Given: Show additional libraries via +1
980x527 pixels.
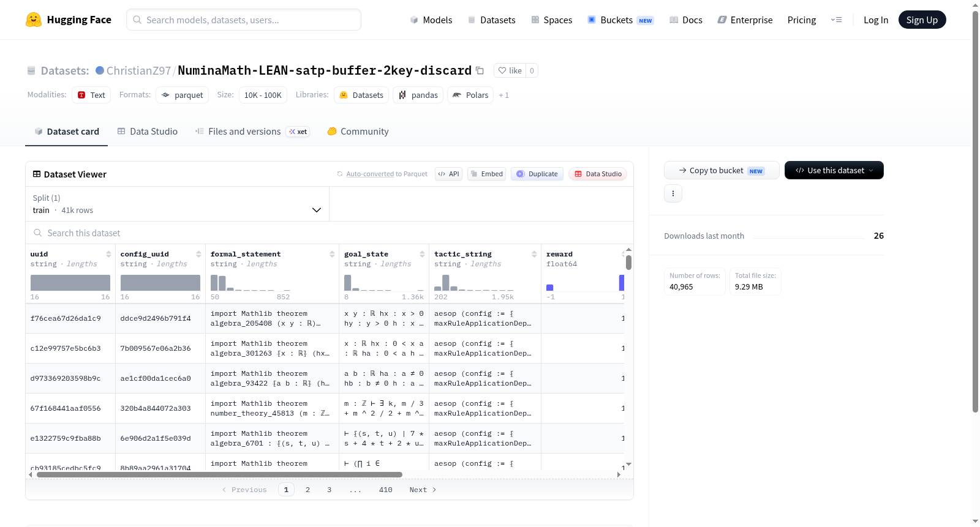Looking at the screenshot, I should [x=503, y=95].
